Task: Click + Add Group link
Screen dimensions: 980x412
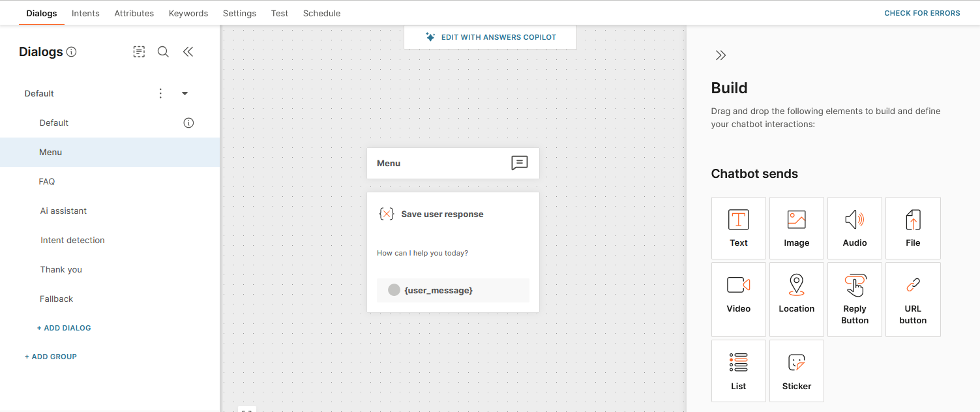Action: (51, 357)
